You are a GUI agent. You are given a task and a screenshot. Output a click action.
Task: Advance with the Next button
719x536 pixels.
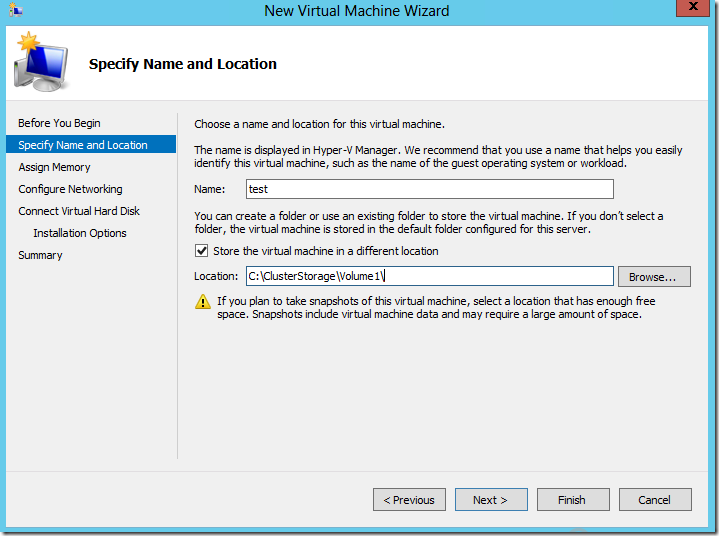point(491,499)
